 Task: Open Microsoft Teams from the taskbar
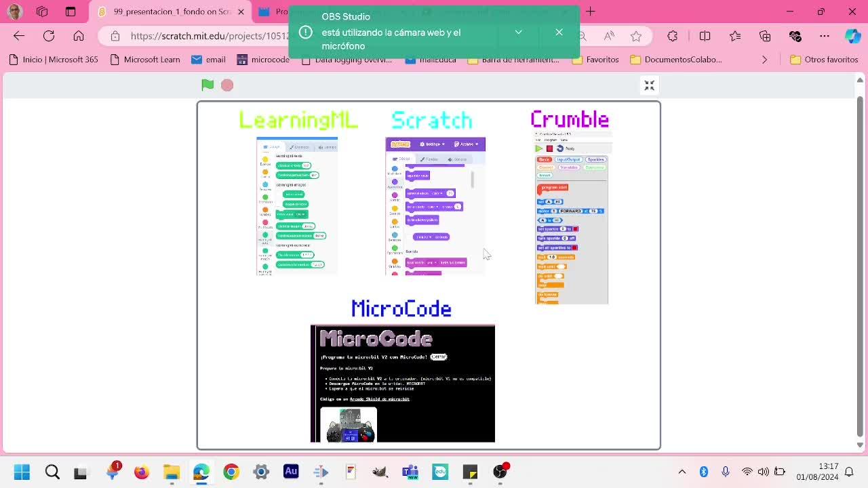(x=410, y=472)
